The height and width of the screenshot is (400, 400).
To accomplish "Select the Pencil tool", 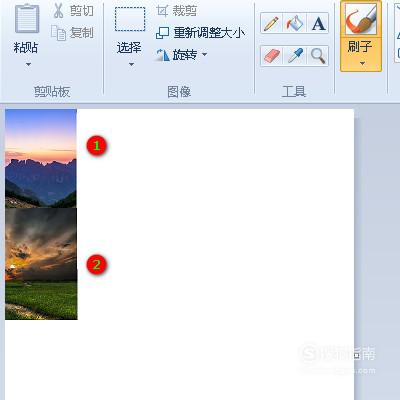I will (x=271, y=23).
